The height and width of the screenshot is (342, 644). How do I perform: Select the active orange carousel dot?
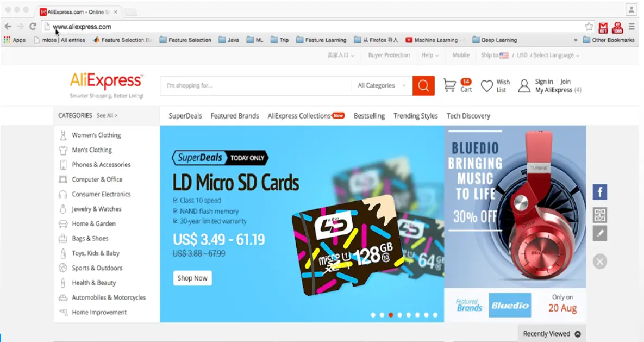391,315
